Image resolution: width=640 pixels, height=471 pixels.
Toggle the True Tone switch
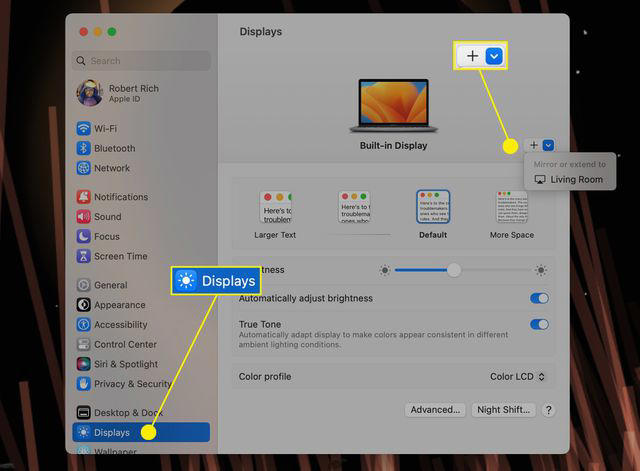[x=539, y=324]
